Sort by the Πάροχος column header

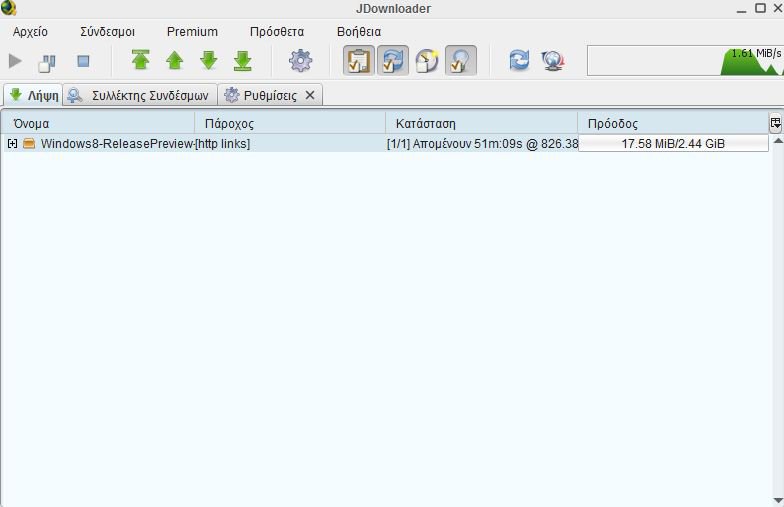pos(290,123)
